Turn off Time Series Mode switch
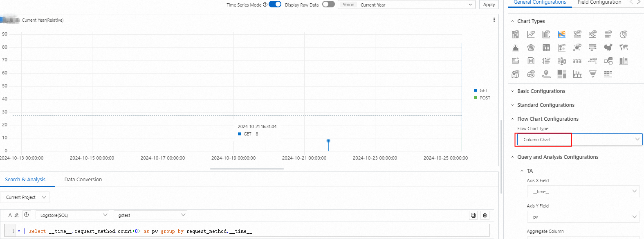 (x=275, y=5)
